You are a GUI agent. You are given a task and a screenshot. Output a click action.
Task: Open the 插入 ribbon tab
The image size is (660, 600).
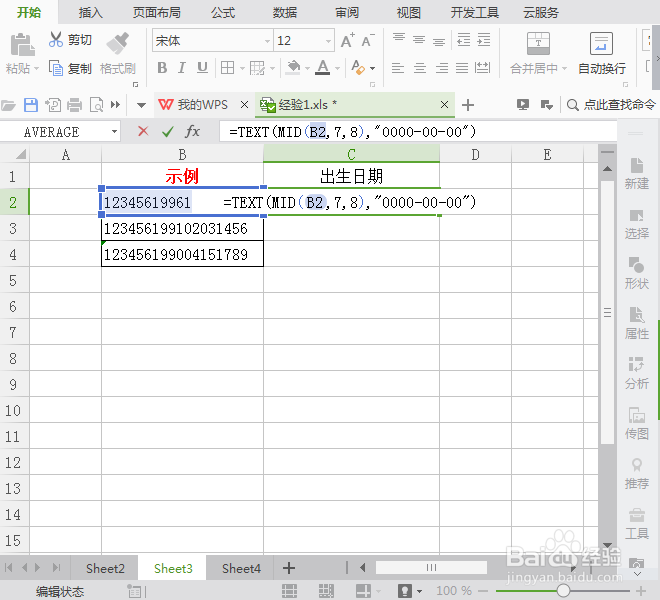tap(90, 13)
